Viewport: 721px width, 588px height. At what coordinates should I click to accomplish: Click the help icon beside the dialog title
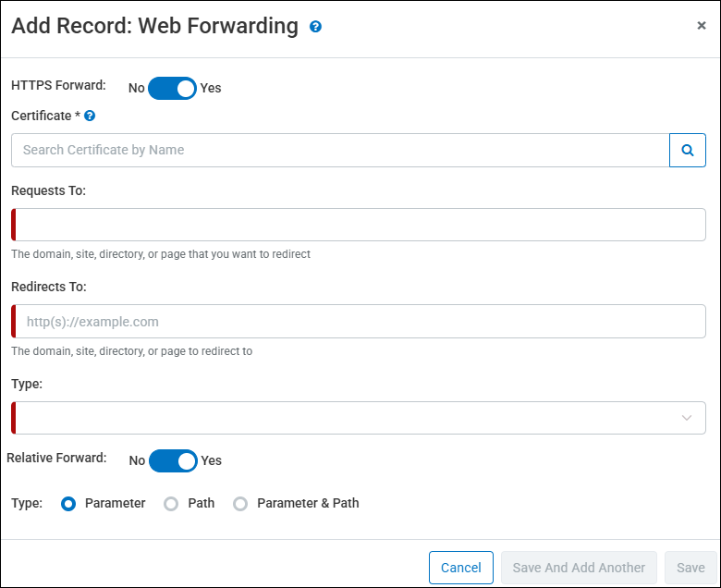coord(316,27)
